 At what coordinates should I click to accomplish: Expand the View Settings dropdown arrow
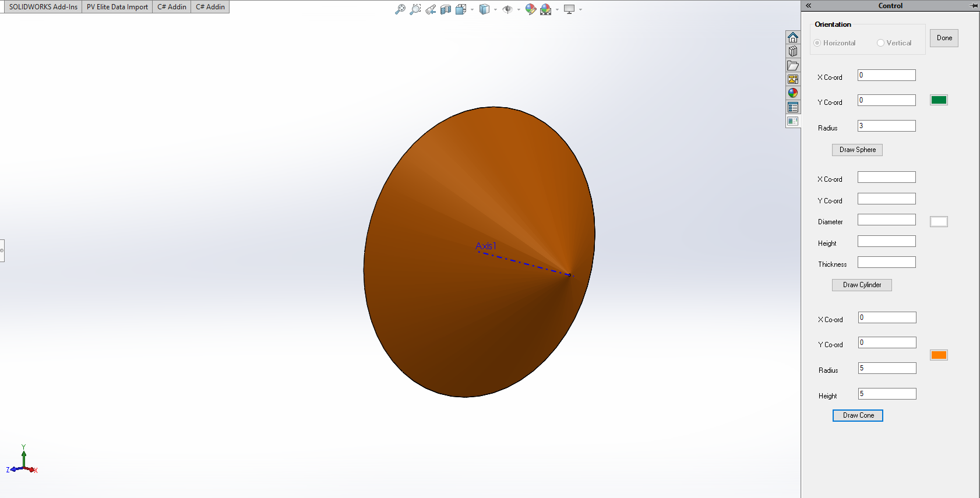pyautogui.click(x=580, y=10)
